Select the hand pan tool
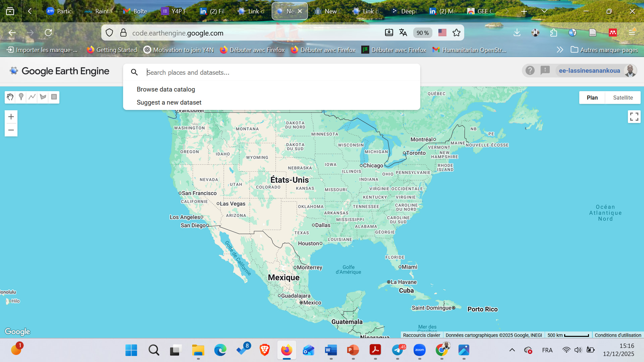 [x=10, y=97]
